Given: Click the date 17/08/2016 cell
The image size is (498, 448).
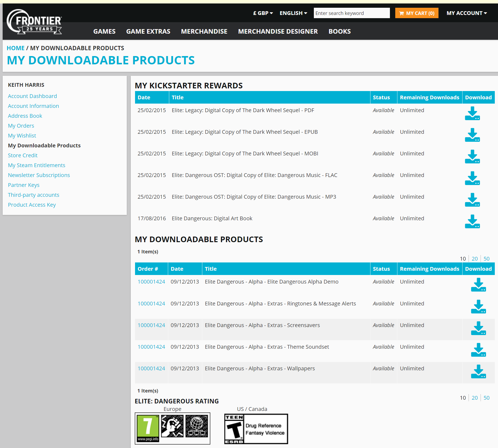Looking at the screenshot, I should (152, 218).
